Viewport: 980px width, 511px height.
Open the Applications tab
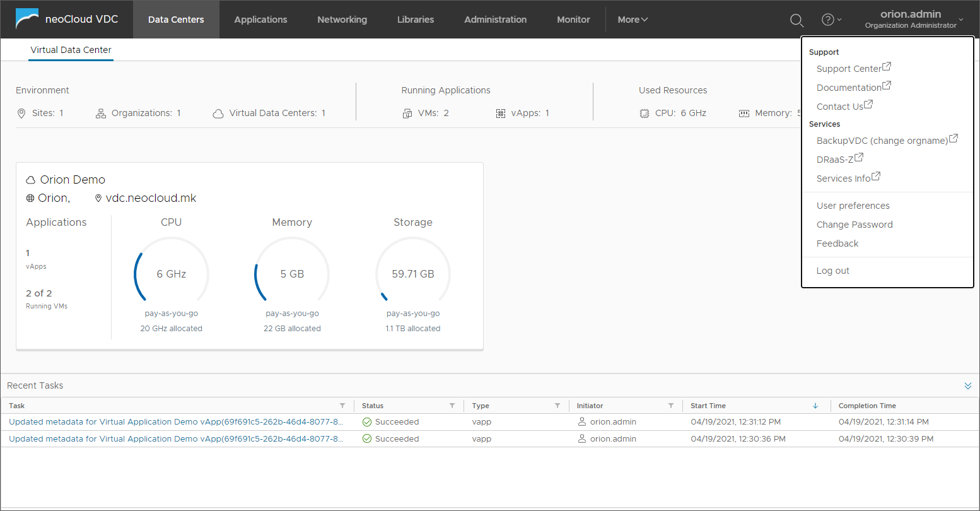tap(260, 20)
